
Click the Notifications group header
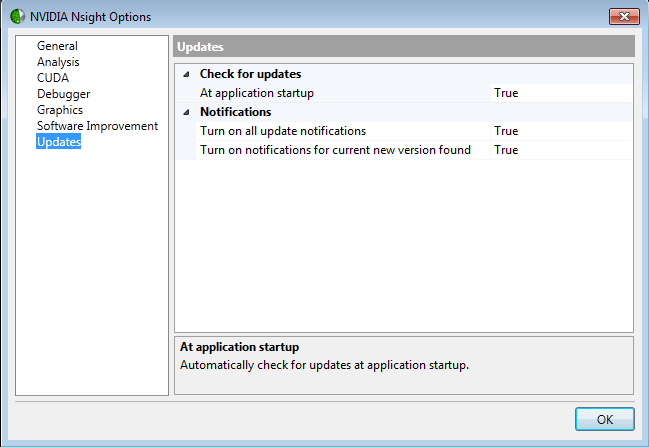(x=236, y=112)
